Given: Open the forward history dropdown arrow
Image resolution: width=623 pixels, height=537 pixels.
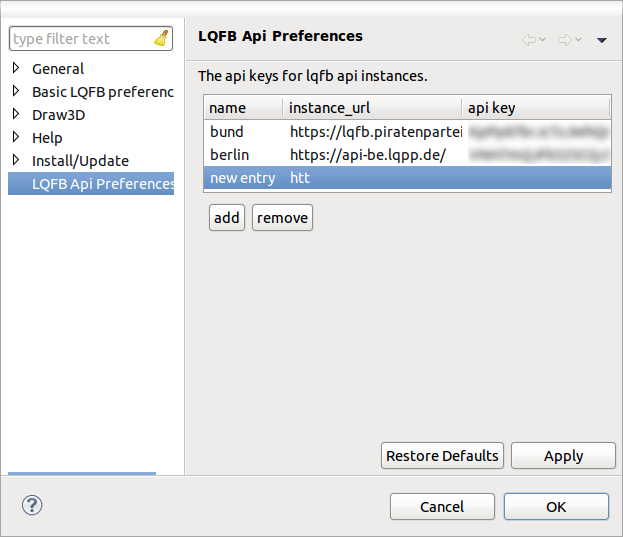Looking at the screenshot, I should (x=578, y=40).
